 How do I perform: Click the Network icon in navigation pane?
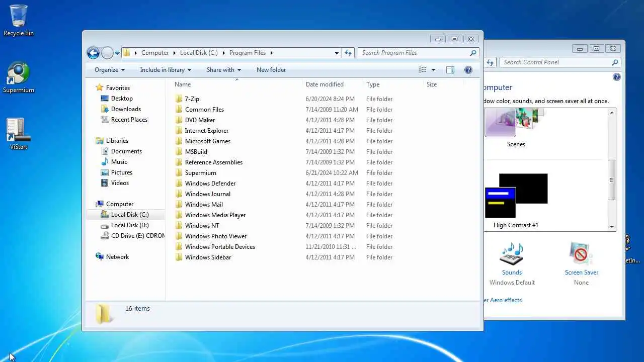point(100,257)
